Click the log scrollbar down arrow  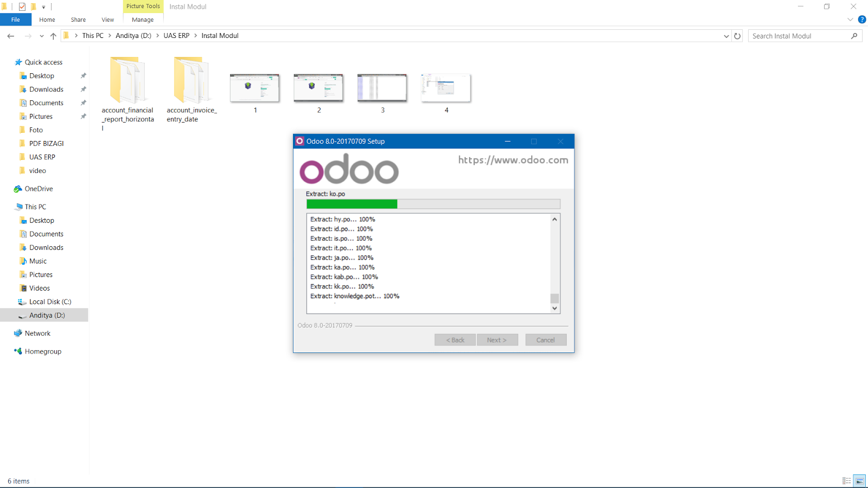pos(554,308)
